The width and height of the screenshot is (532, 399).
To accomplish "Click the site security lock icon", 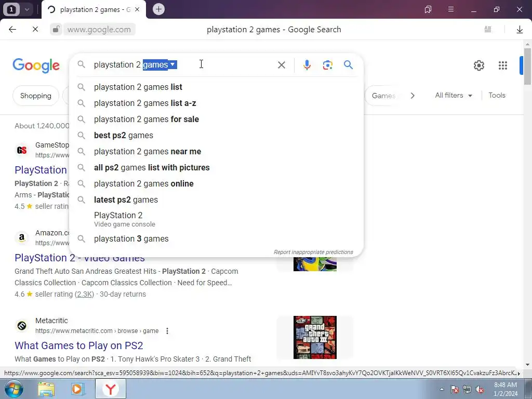I will 56,29.
